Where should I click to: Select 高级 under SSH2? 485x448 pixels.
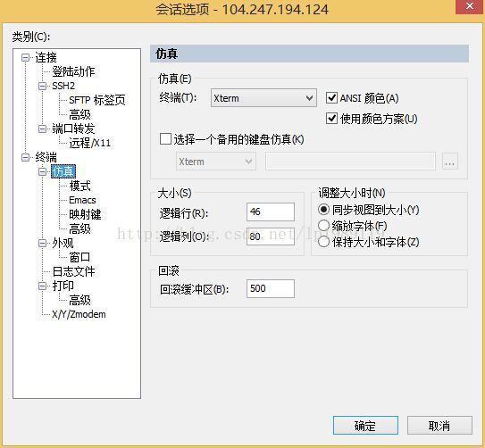79,114
